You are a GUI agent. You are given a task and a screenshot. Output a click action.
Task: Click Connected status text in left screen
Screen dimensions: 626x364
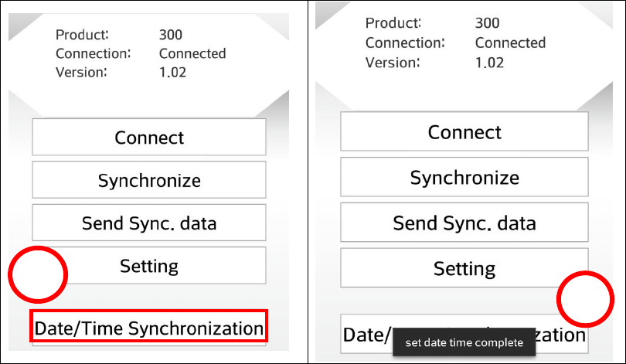(x=192, y=53)
